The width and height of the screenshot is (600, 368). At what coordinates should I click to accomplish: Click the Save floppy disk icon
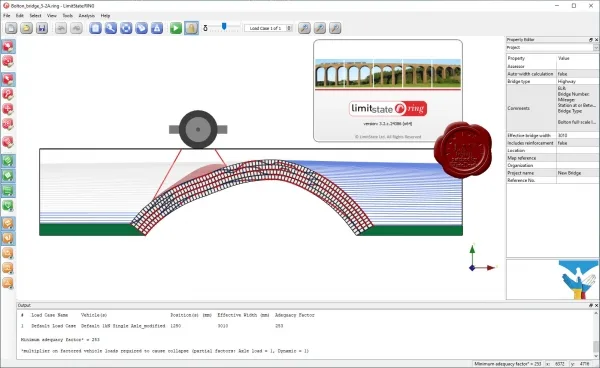tap(42, 28)
